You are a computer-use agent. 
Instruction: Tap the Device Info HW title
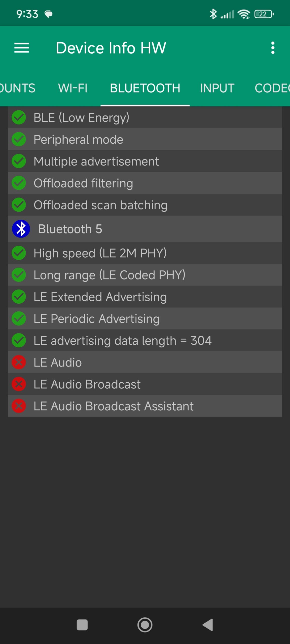111,48
